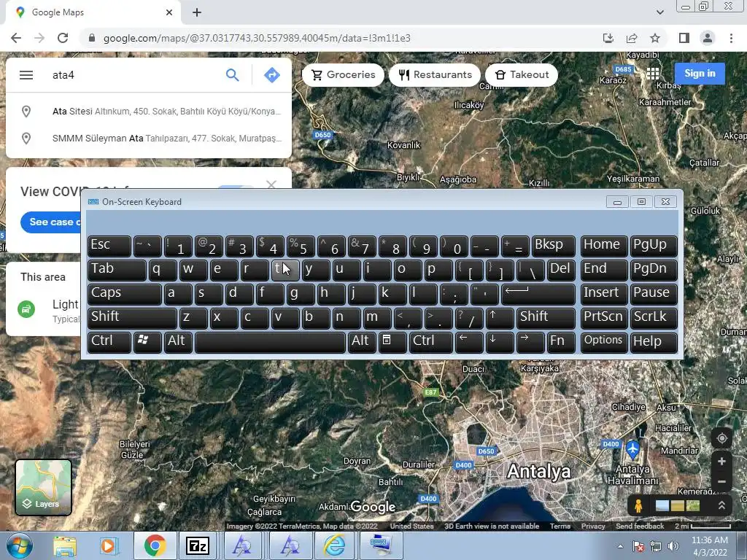Open 7-Zip from the taskbar
This screenshot has height=560, width=747.
click(197, 545)
